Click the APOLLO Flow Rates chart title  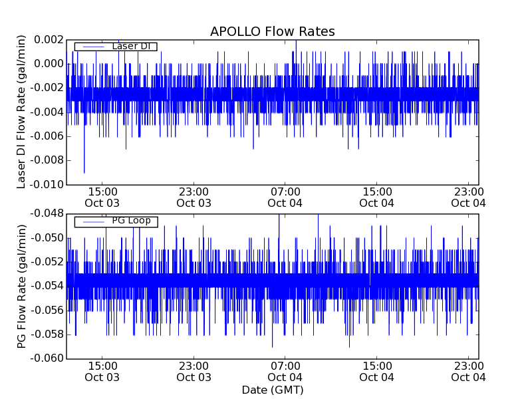[x=272, y=32]
